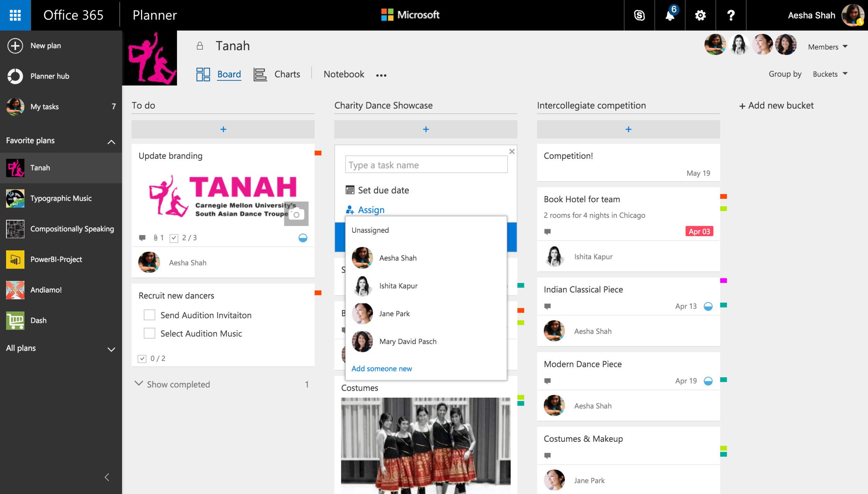Click the comment icon on Book Hotel card

click(548, 231)
